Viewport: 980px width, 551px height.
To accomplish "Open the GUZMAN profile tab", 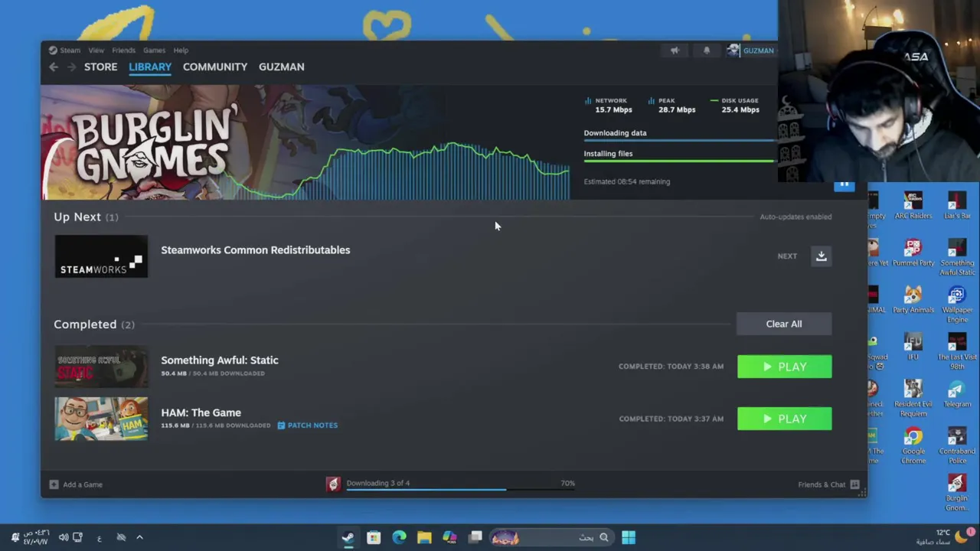I will 281,67.
